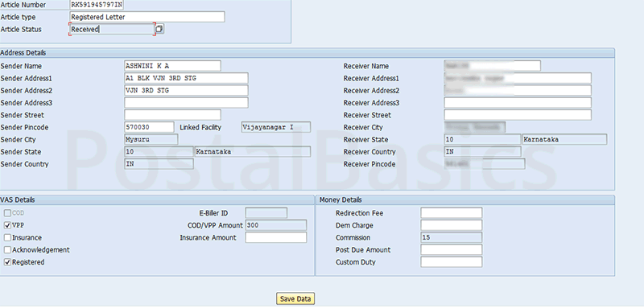Click the Sender Pincode label

tap(25, 127)
